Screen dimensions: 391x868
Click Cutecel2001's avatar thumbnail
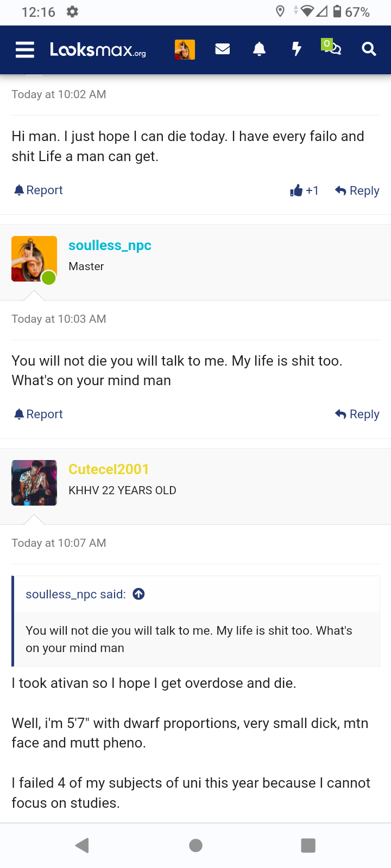[x=34, y=483]
